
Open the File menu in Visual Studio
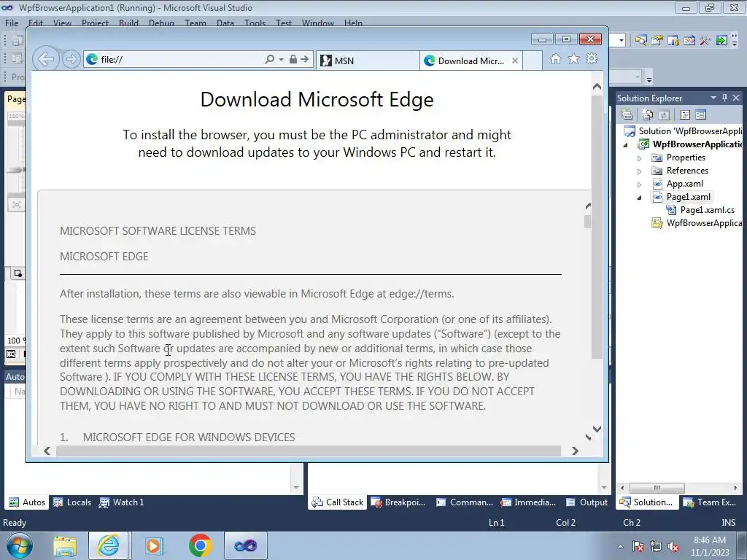point(12,23)
